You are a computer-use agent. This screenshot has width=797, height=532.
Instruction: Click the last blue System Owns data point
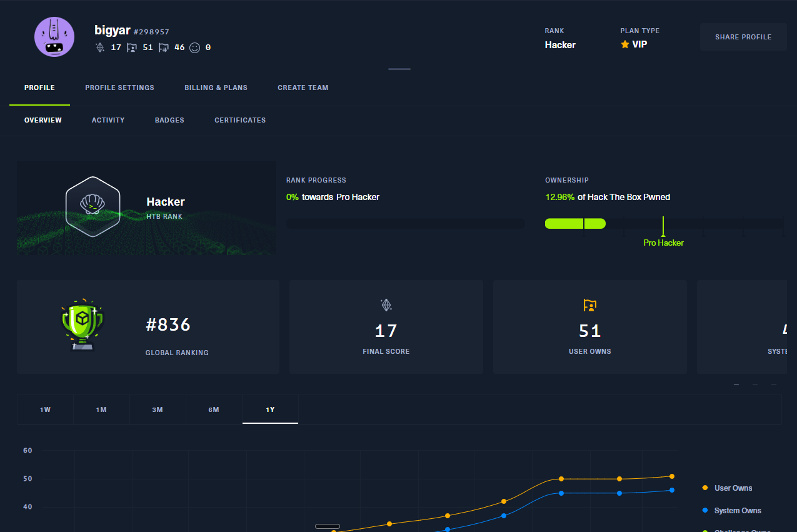pyautogui.click(x=672, y=490)
